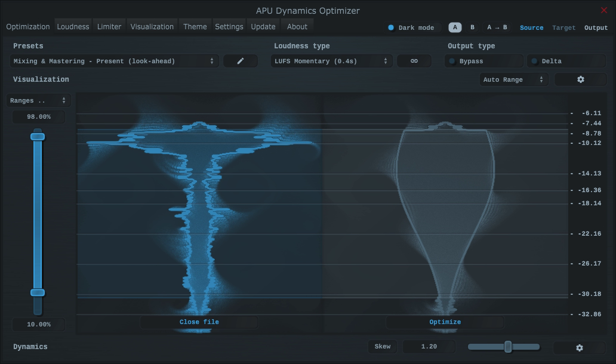Click the 1.20 skew value field
The height and width of the screenshot is (364, 616).
click(429, 347)
